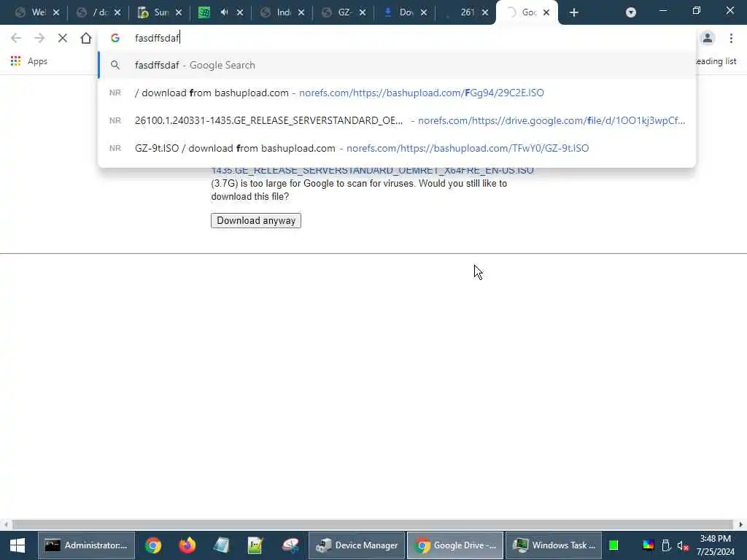Open the clock showing 3:48 PM

(716, 545)
